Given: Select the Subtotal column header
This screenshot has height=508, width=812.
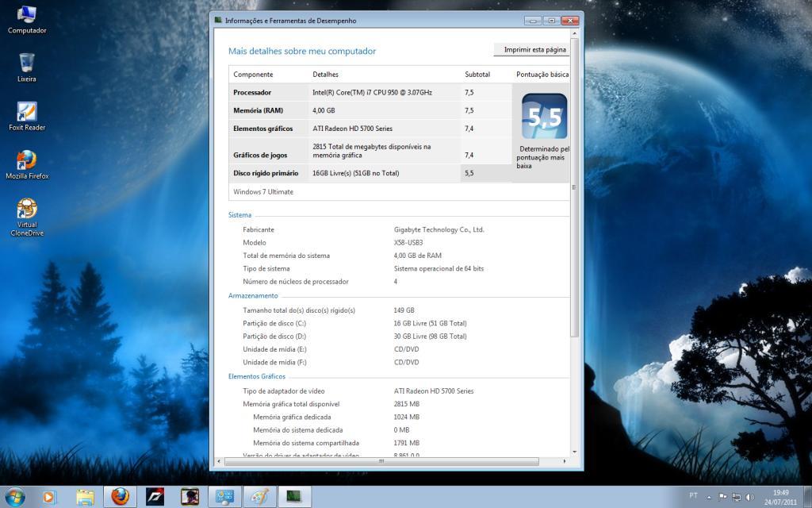Looking at the screenshot, I should click(477, 75).
